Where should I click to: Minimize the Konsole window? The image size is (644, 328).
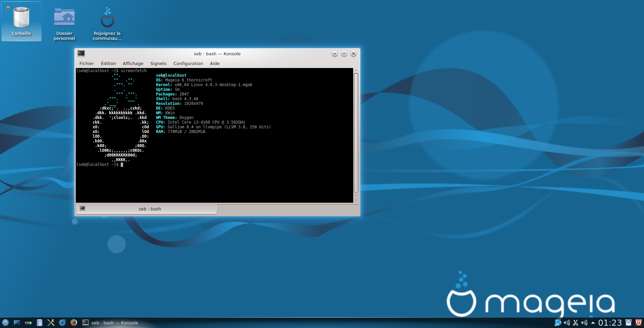[334, 54]
